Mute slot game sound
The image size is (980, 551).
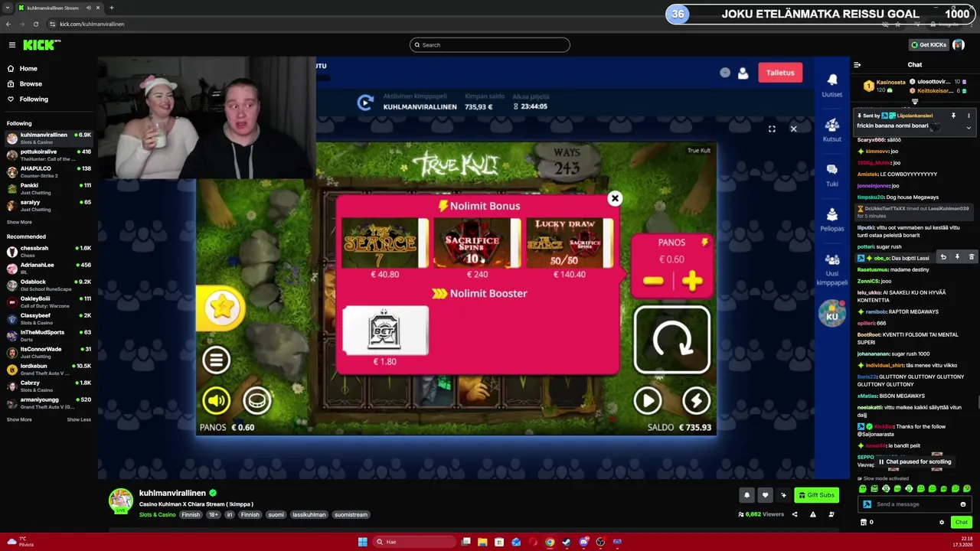(x=216, y=400)
